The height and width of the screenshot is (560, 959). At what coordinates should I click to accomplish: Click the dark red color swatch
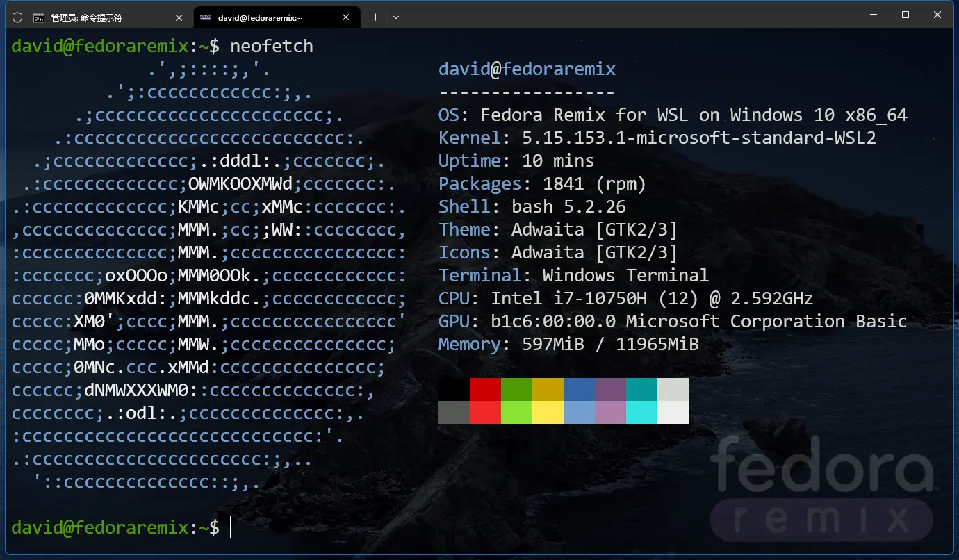click(x=485, y=389)
